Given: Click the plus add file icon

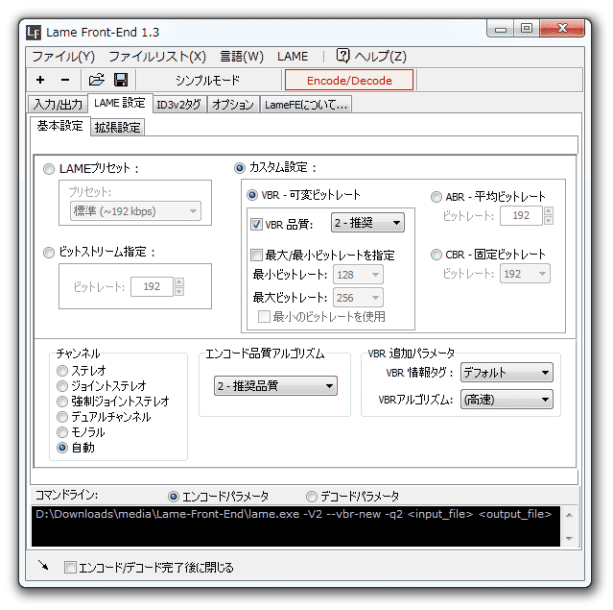Looking at the screenshot, I should tap(40, 80).
